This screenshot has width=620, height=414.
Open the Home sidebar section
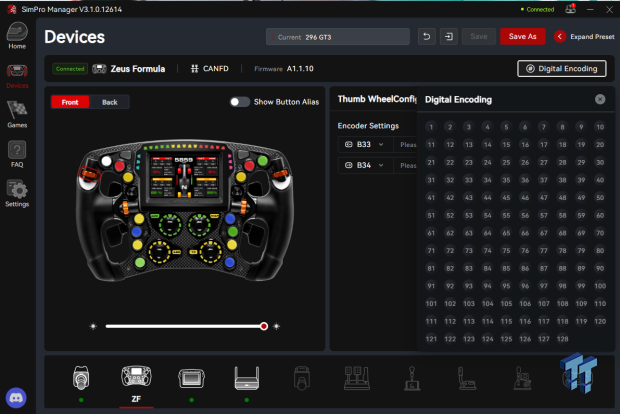tap(17, 36)
